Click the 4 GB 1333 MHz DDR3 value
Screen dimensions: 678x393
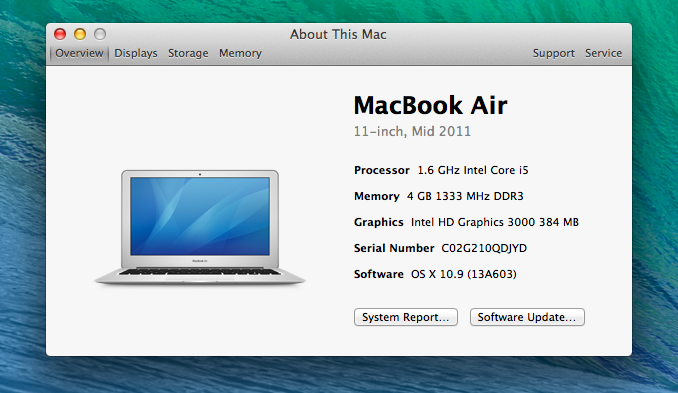pyautogui.click(x=465, y=196)
